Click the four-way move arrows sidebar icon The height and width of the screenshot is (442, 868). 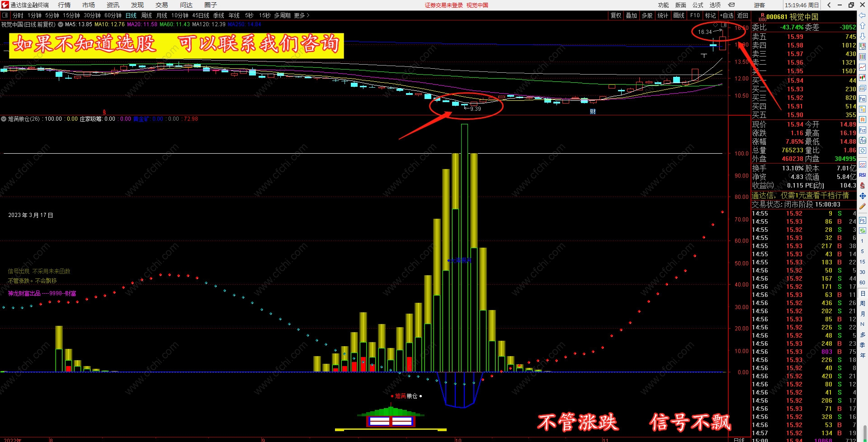click(x=862, y=196)
